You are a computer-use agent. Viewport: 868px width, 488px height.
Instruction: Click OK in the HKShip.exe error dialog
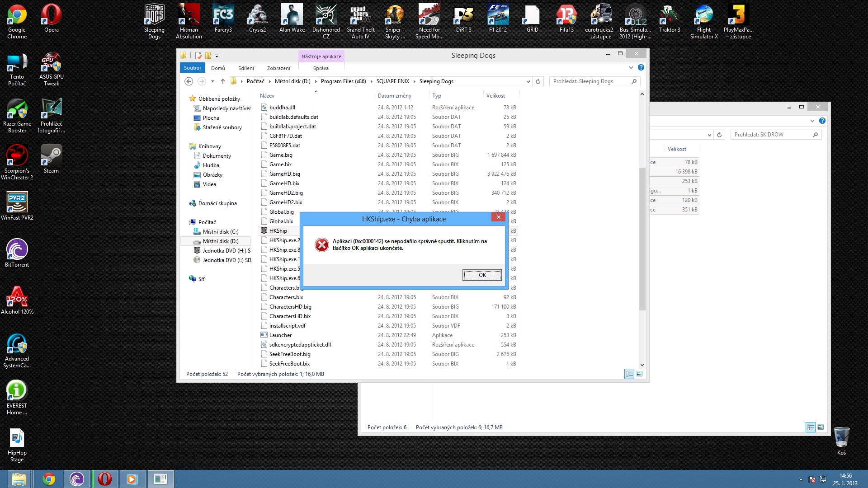(x=482, y=275)
